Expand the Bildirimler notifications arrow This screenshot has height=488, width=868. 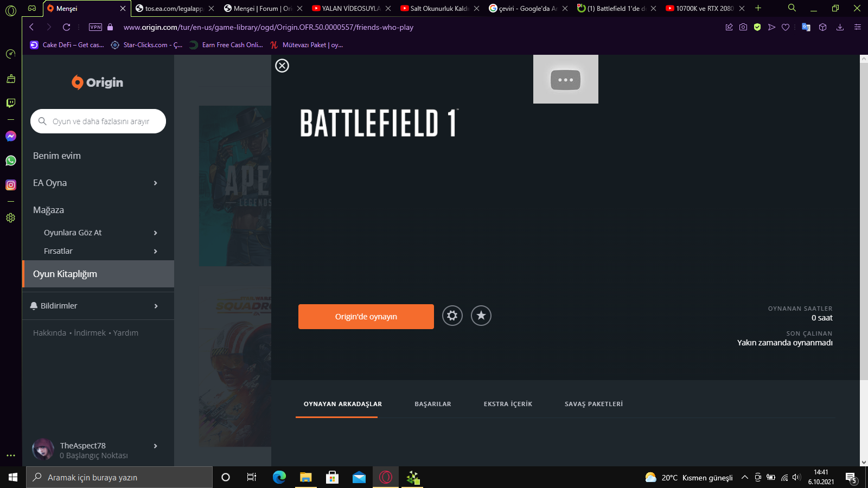[156, 306]
